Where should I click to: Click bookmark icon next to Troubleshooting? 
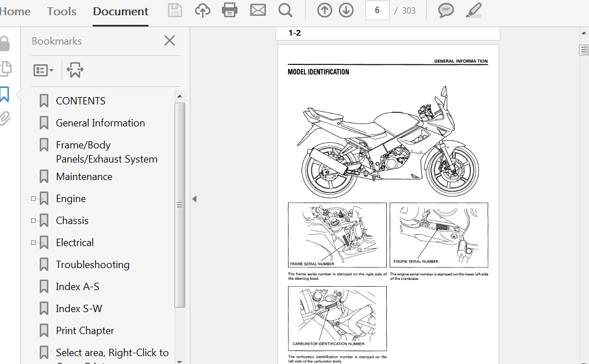click(44, 264)
